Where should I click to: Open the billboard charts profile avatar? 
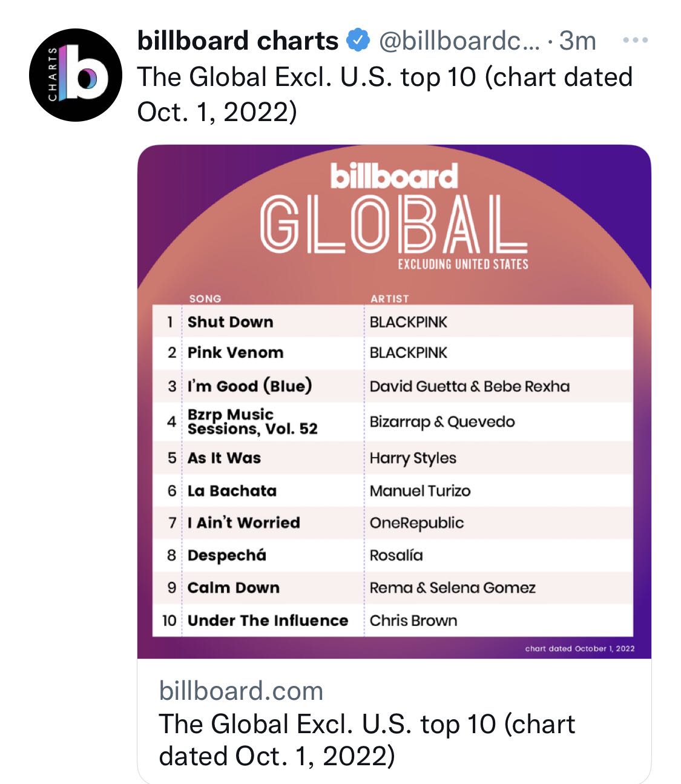[x=76, y=75]
